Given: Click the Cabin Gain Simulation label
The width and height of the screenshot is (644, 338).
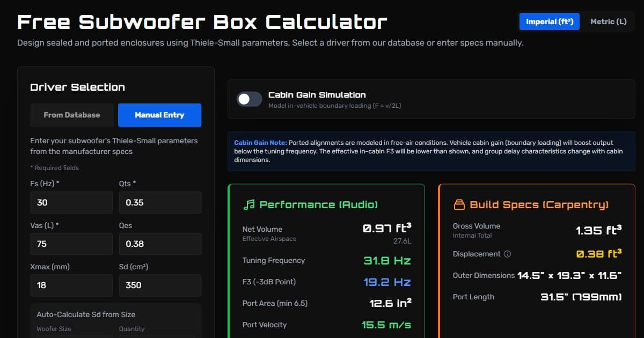Looking at the screenshot, I should [x=317, y=95].
